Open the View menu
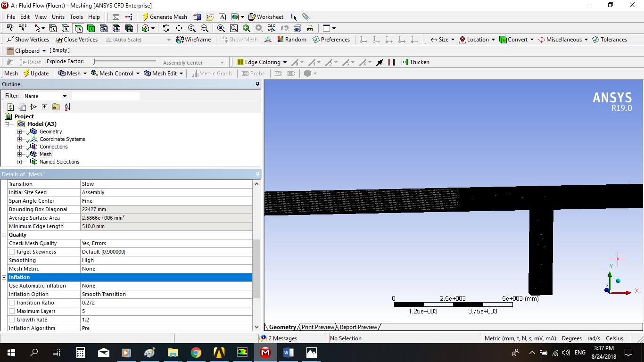This screenshot has height=362, width=644. 41,17
